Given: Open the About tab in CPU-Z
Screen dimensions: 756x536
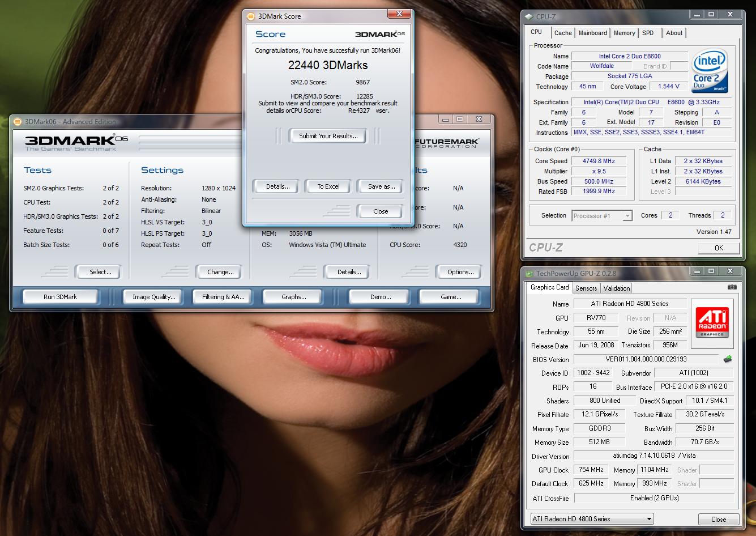Looking at the screenshot, I should pyautogui.click(x=674, y=33).
